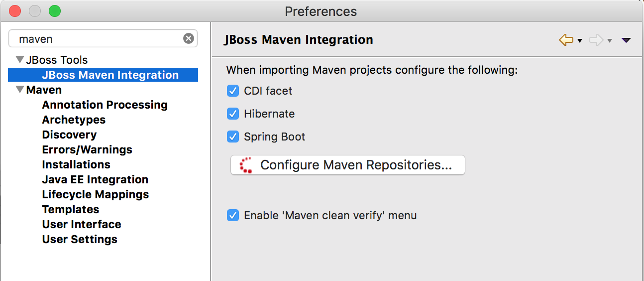This screenshot has height=281, width=644.
Task: Select Errors/Warnings in the tree
Action: coord(87,149)
